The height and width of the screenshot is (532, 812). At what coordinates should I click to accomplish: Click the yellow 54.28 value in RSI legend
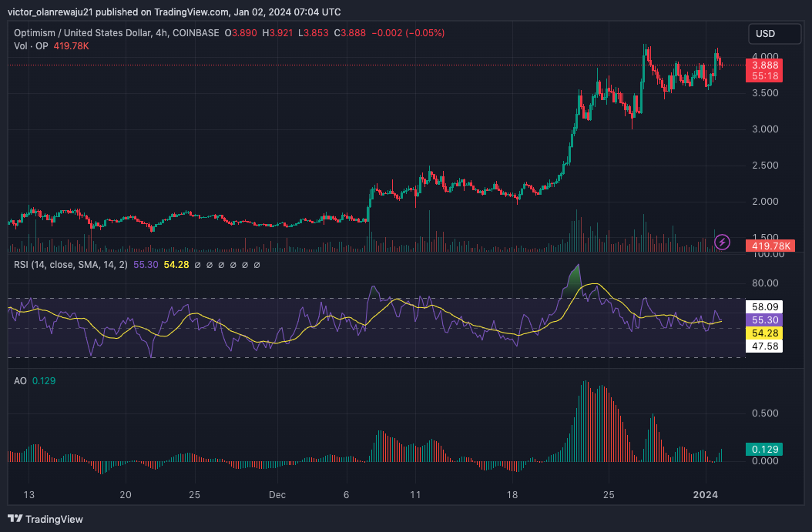click(176, 265)
